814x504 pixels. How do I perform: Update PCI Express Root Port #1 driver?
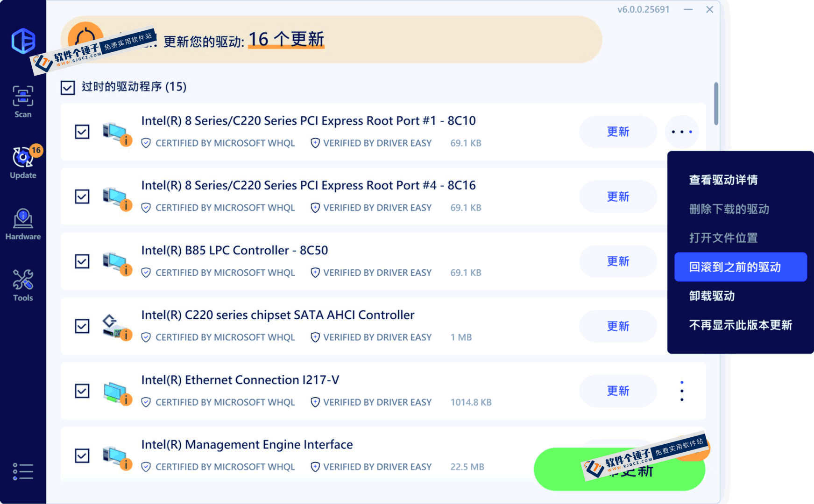tap(618, 132)
